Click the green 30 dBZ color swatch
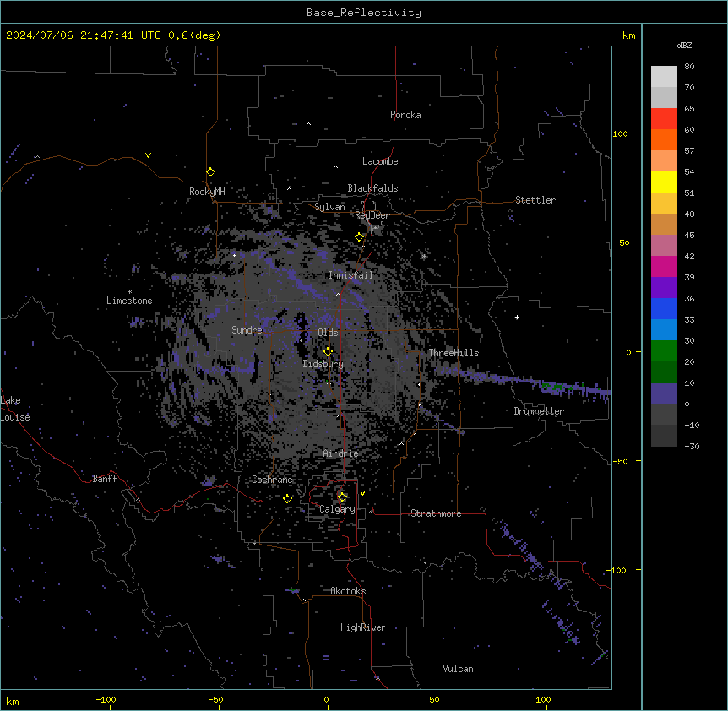 coord(664,351)
